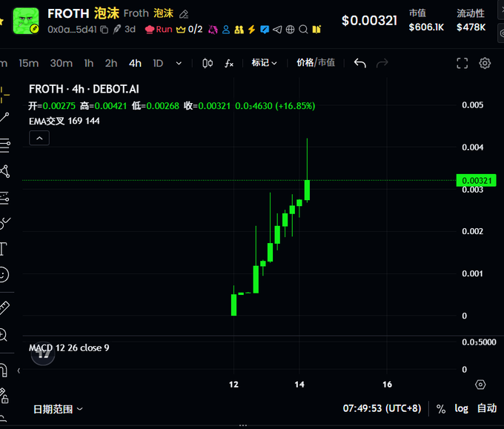Select the Text annotation tool
The image size is (504, 429).
(4, 249)
